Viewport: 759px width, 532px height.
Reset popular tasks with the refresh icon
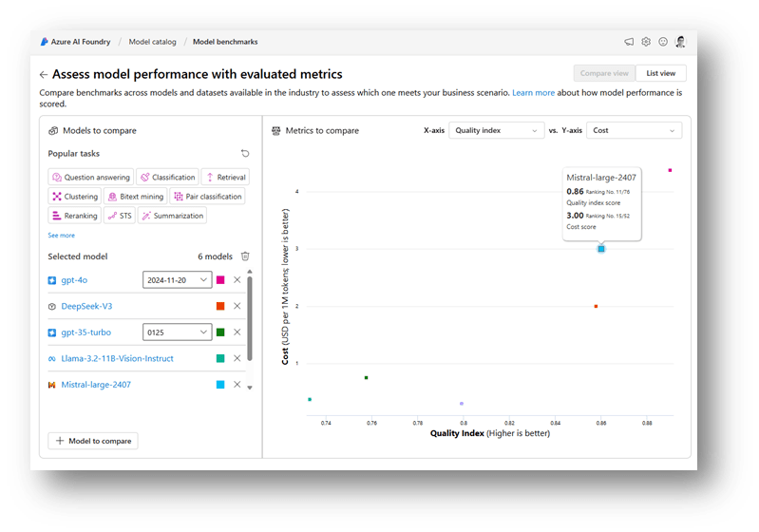tap(245, 153)
